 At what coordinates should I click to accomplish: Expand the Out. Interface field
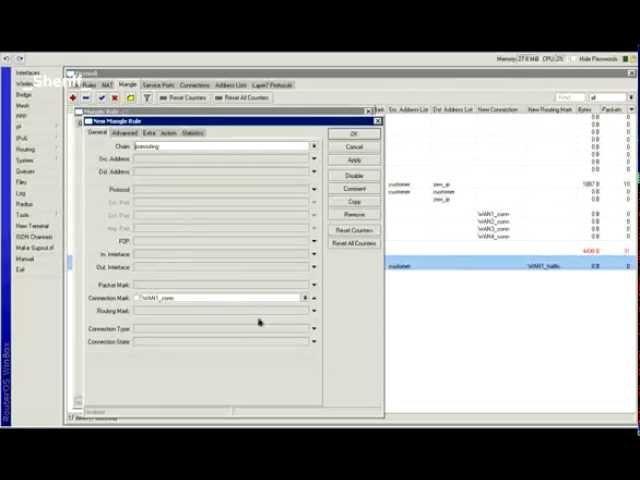coord(314,267)
